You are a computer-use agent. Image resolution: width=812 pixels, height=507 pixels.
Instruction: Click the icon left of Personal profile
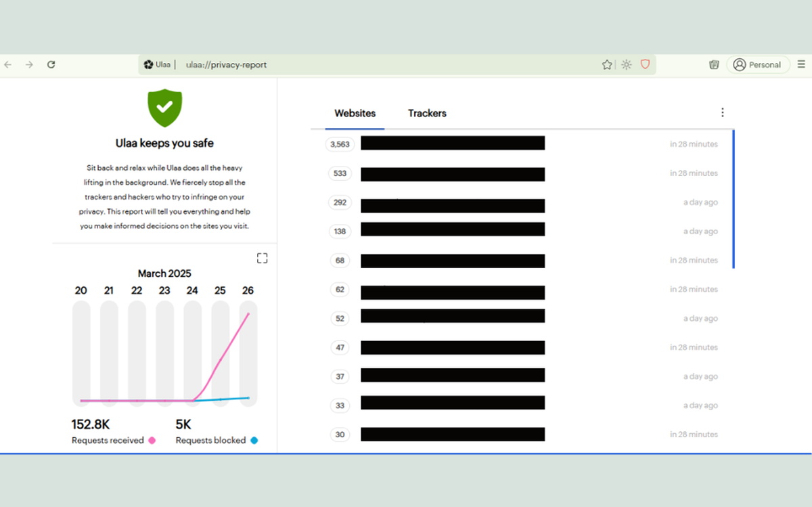tap(714, 65)
